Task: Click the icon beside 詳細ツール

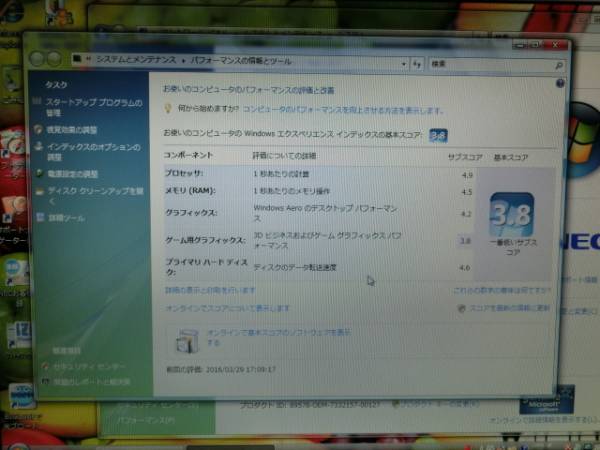Action: tap(40, 217)
